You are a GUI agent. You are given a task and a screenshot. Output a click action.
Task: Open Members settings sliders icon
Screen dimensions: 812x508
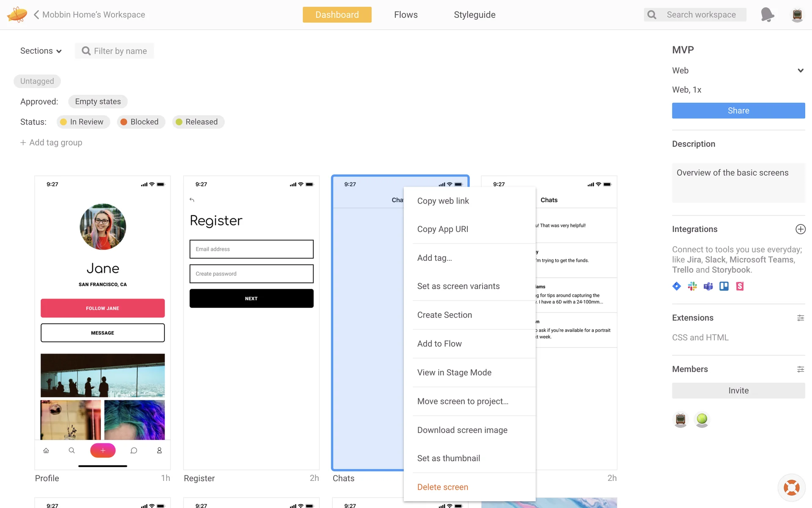pyautogui.click(x=800, y=369)
